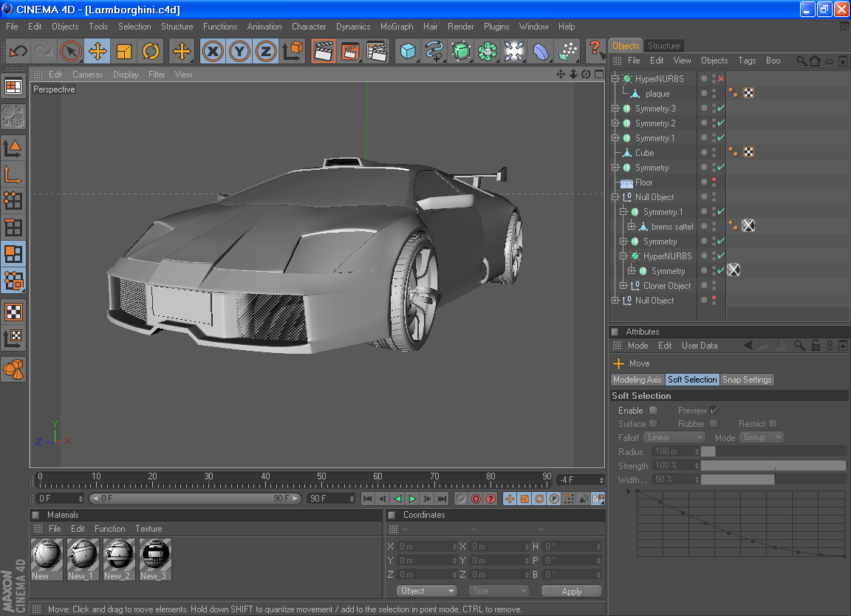
Task: Open the Plugins menu
Action: click(x=496, y=26)
